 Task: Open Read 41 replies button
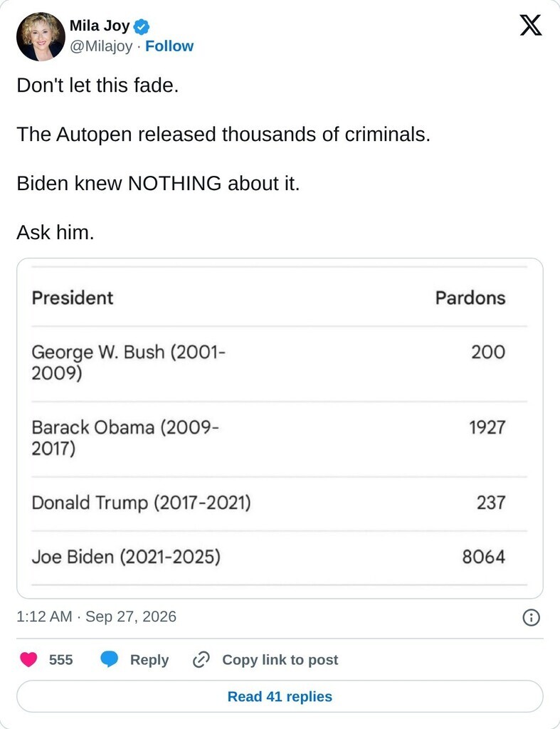click(280, 696)
